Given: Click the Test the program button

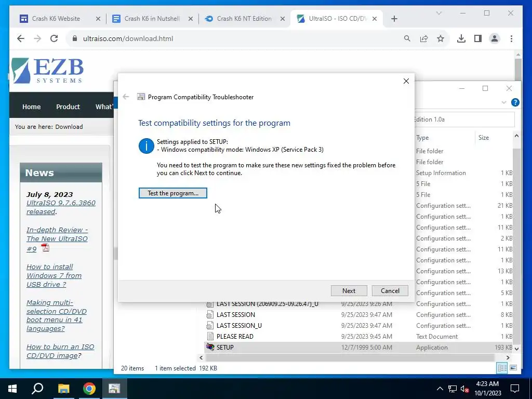Looking at the screenshot, I should point(172,193).
